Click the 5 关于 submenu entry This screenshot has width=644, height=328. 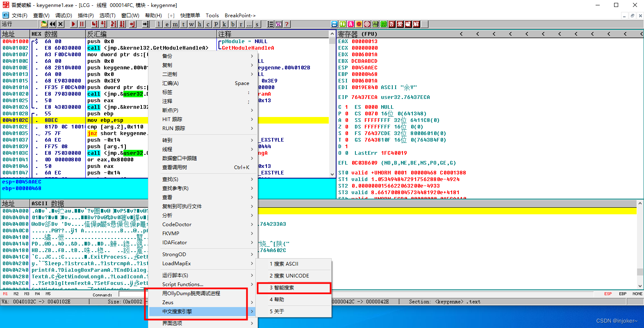(x=294, y=312)
